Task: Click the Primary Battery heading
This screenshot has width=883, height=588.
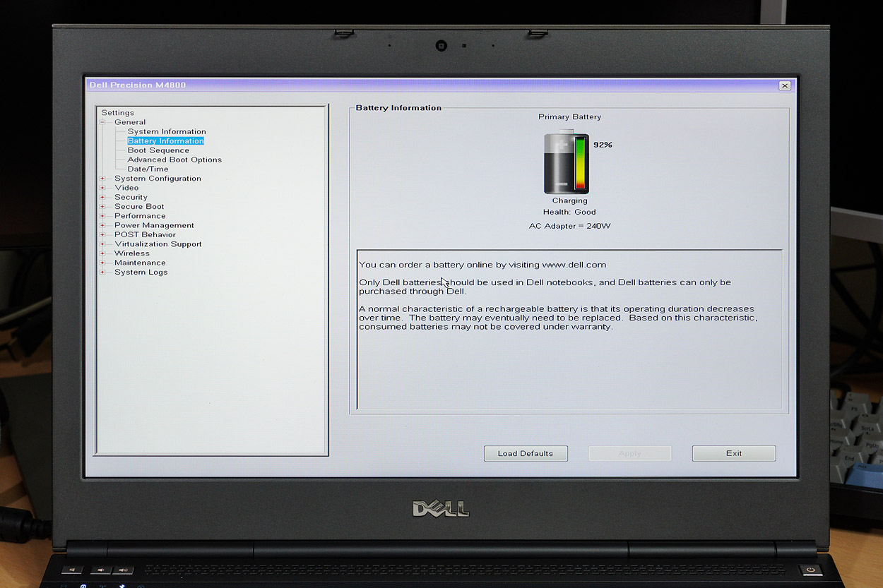Action: (x=569, y=117)
